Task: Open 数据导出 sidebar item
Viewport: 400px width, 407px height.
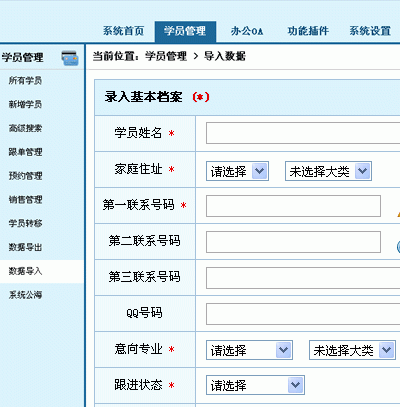Action: click(25, 247)
